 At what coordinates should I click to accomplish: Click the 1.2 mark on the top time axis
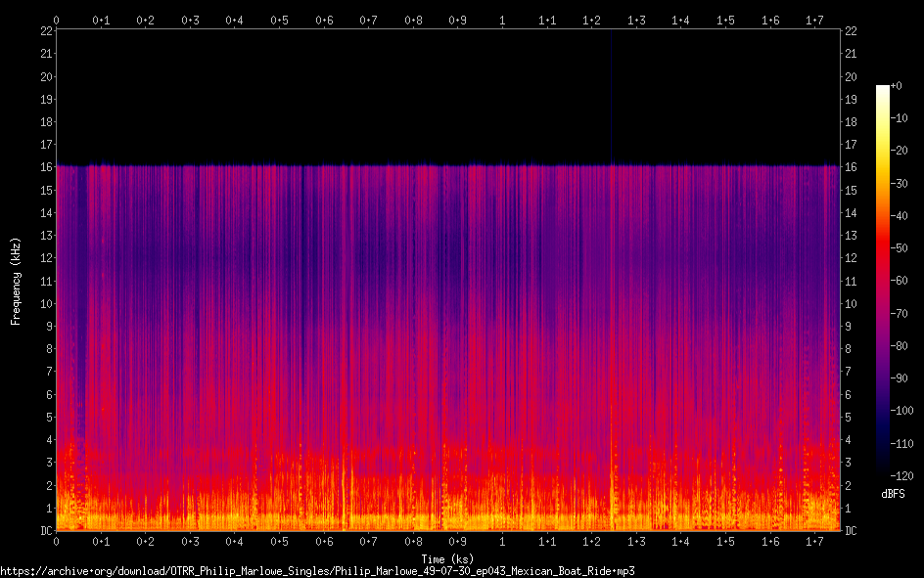[x=592, y=20]
